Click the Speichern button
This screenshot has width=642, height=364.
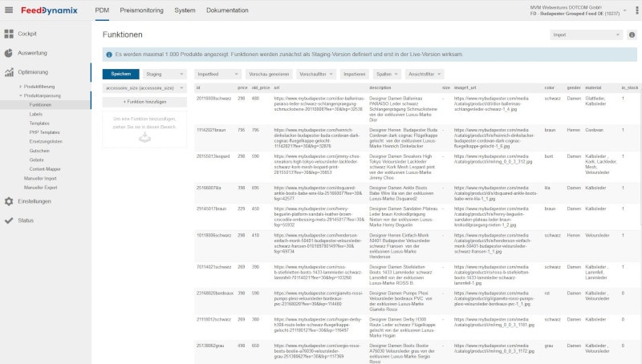[120, 74]
